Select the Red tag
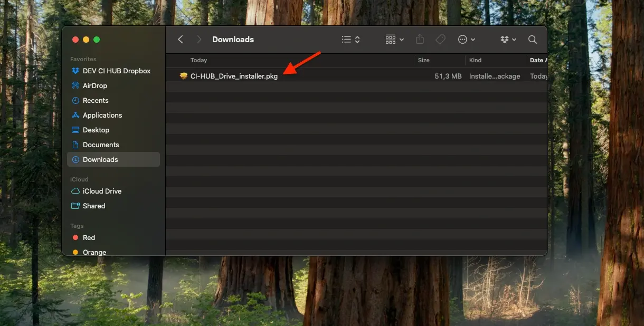The image size is (644, 326). pos(113,237)
